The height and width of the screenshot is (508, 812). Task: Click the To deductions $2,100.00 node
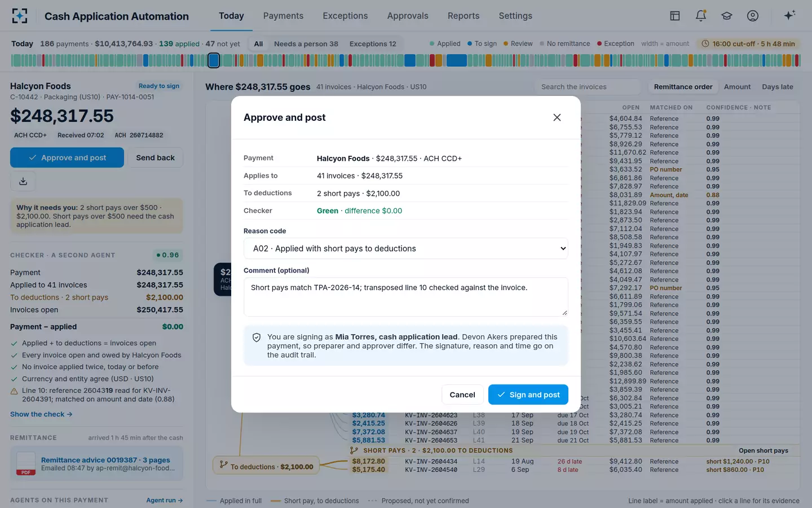(x=266, y=466)
